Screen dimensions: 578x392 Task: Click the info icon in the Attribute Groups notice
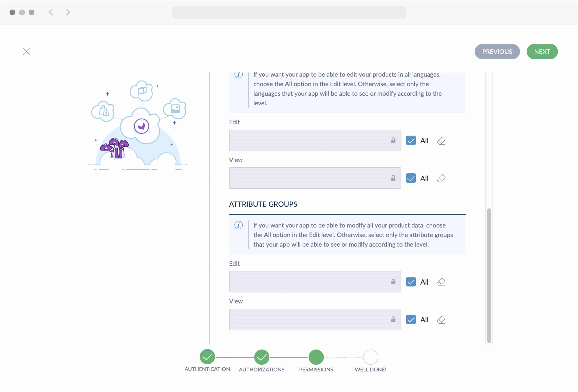point(239,225)
